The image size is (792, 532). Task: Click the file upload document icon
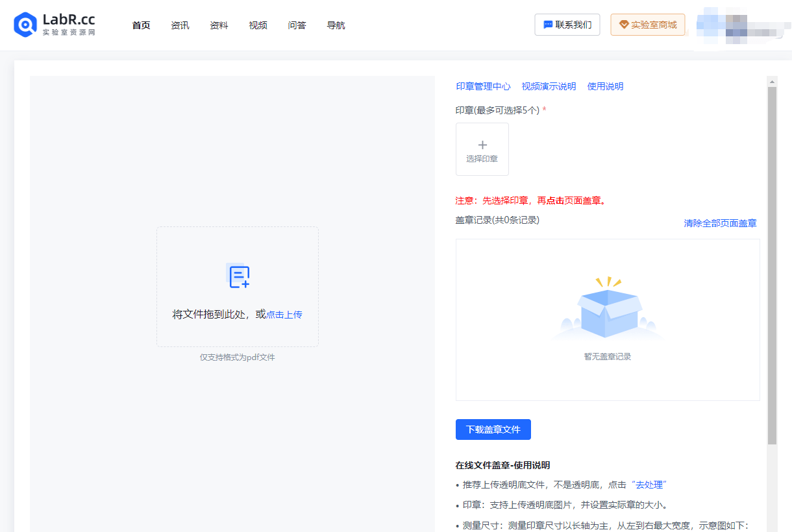[238, 276]
